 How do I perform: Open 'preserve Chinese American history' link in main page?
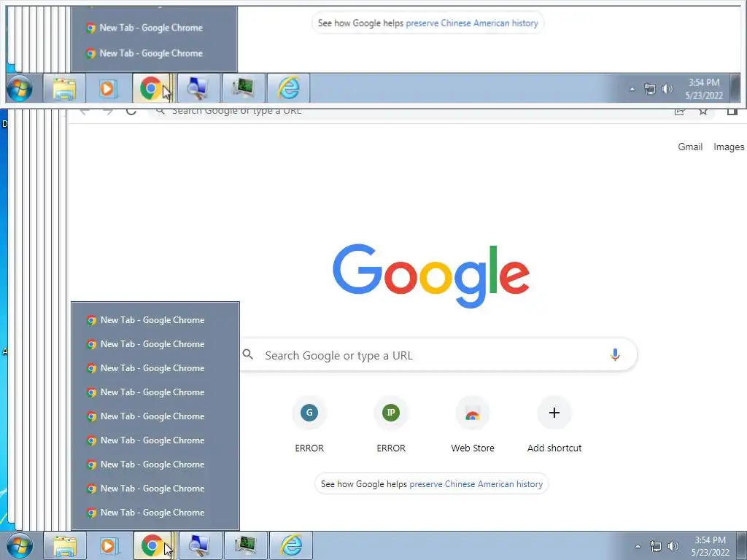476,484
